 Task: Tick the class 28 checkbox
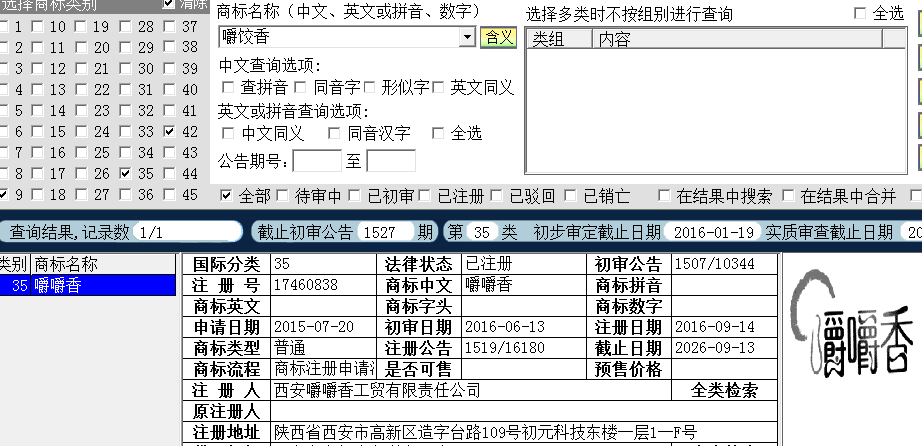(x=125, y=26)
